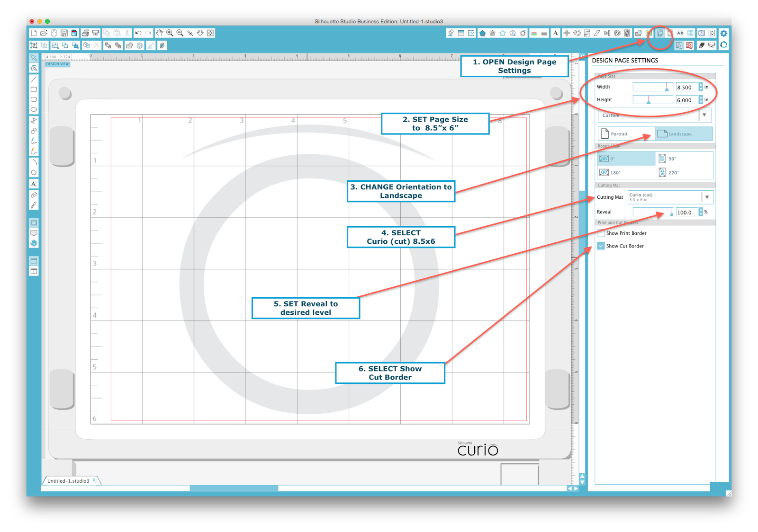Open the Custom page size dropdown

655,115
